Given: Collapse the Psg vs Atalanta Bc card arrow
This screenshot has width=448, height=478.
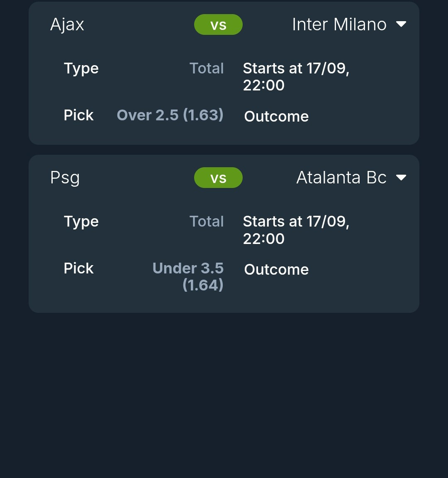Looking at the screenshot, I should tap(401, 178).
